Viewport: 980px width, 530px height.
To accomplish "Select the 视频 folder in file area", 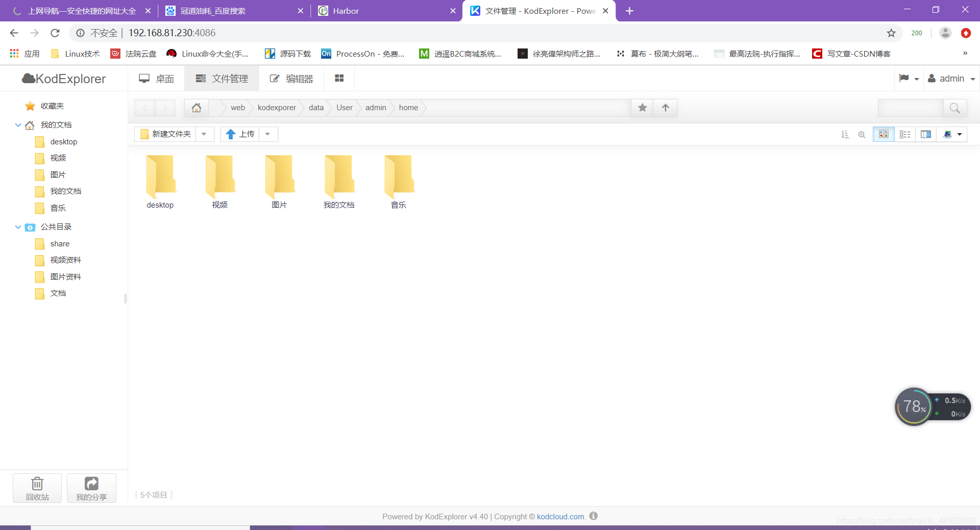I will coord(220,182).
